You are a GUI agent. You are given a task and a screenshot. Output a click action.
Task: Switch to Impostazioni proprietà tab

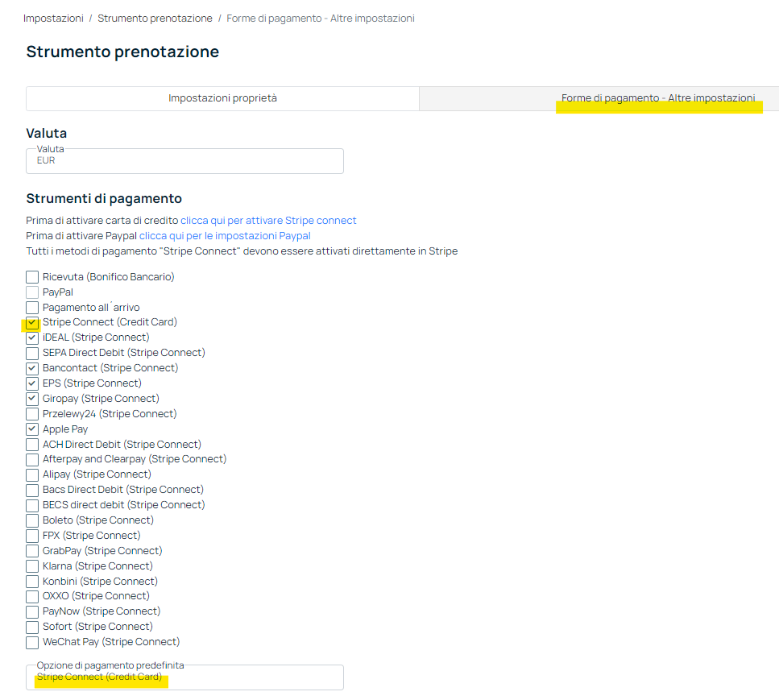pos(222,98)
